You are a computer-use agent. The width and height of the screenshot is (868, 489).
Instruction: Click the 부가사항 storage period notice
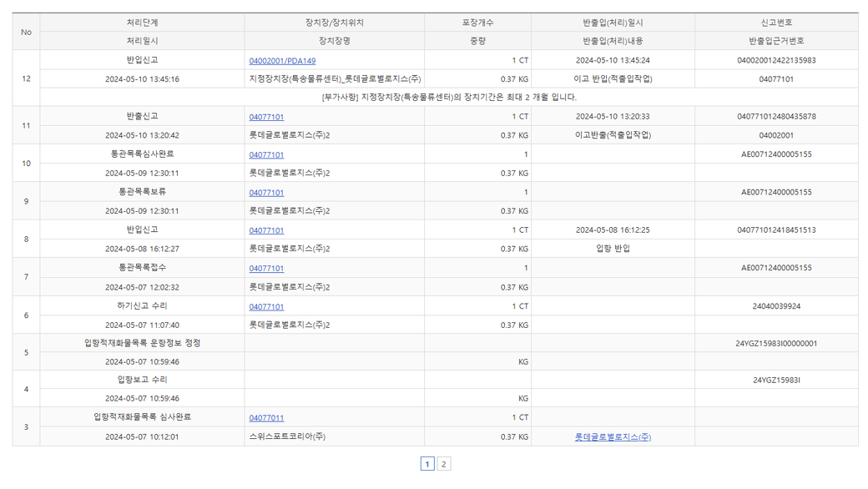point(449,98)
